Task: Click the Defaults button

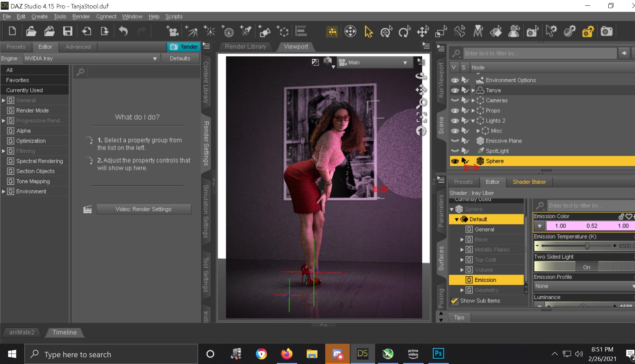Action: tap(180, 59)
